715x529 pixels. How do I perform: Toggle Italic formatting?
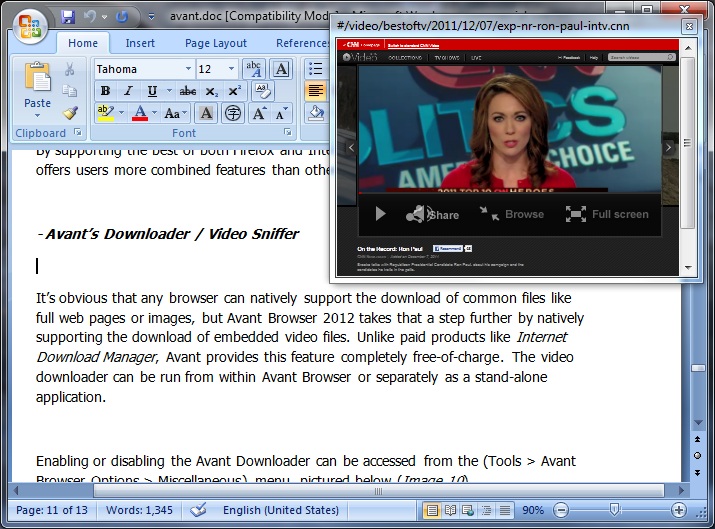129,91
